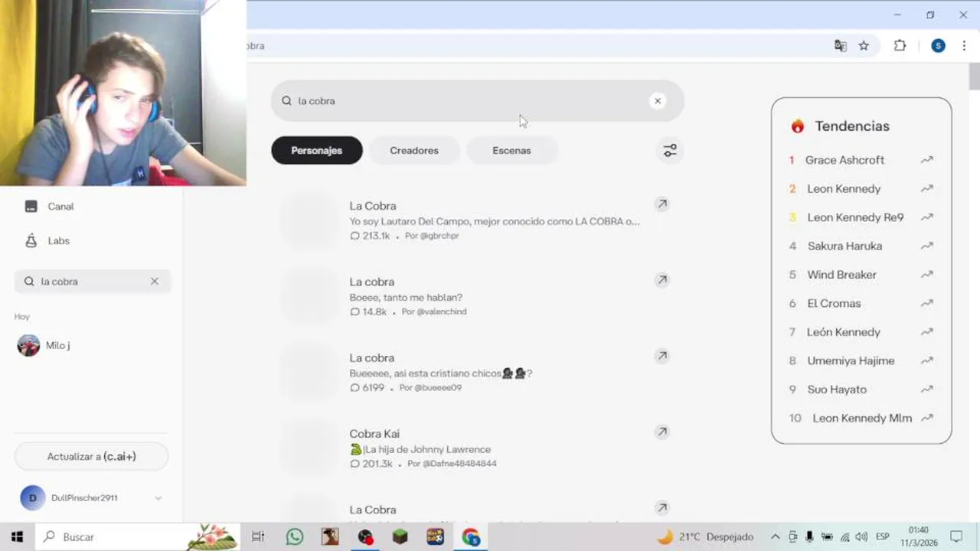Clear the main search box text
980x551 pixels.
(x=657, y=101)
